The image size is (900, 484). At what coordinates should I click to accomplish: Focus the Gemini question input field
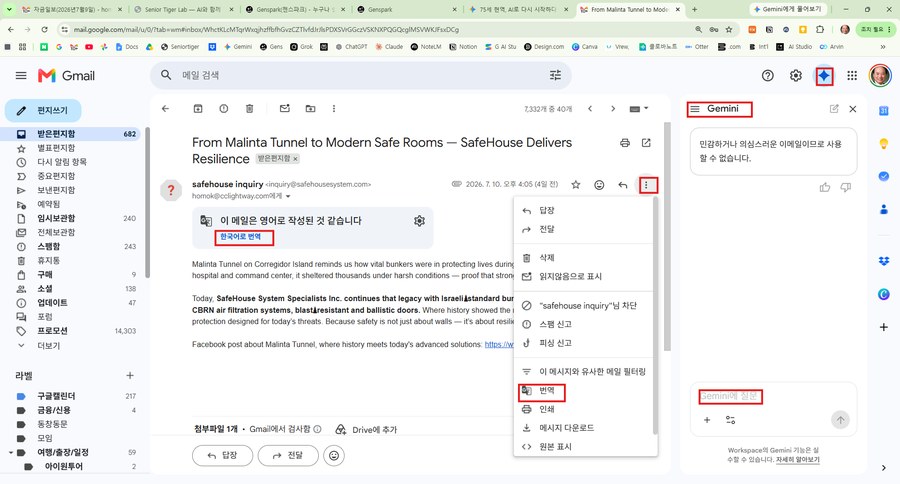pyautogui.click(x=773, y=396)
